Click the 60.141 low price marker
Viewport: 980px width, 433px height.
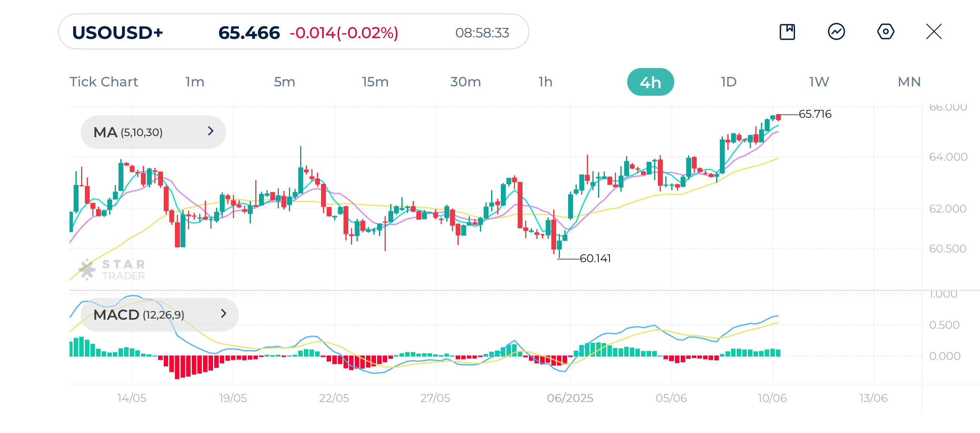[x=595, y=259]
